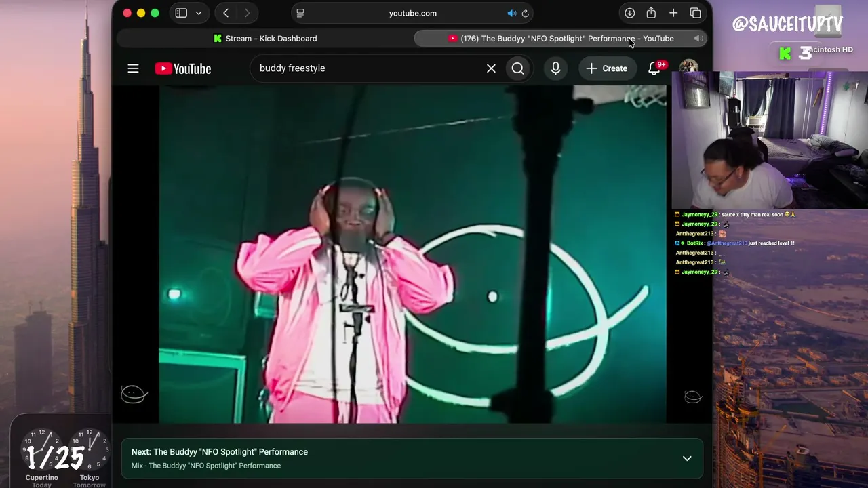Open the YouTube account avatar menu
The image size is (868, 488).
tap(688, 68)
